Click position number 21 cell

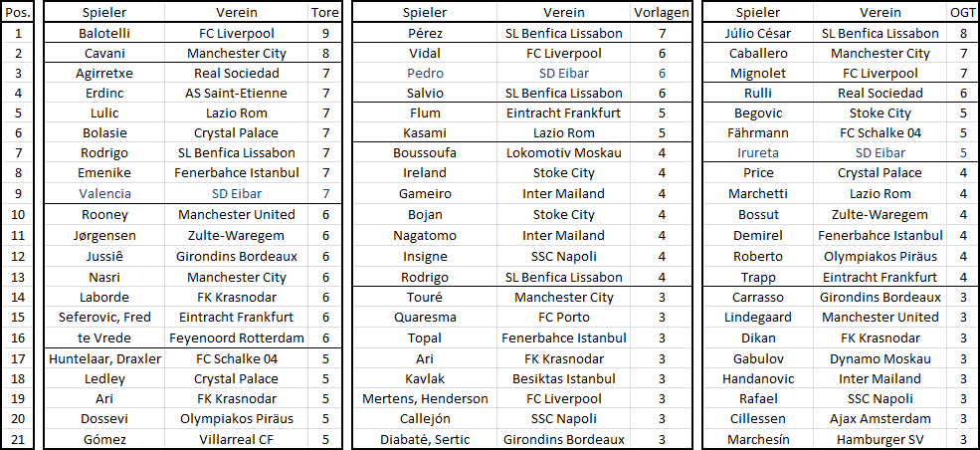pyautogui.click(x=18, y=439)
